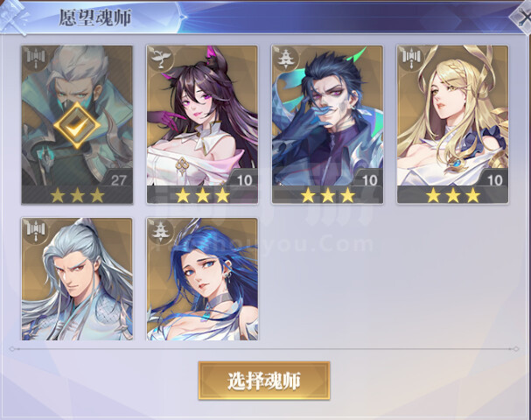
Task: Click three-star rating under cat-eared girl
Action: 202,195
